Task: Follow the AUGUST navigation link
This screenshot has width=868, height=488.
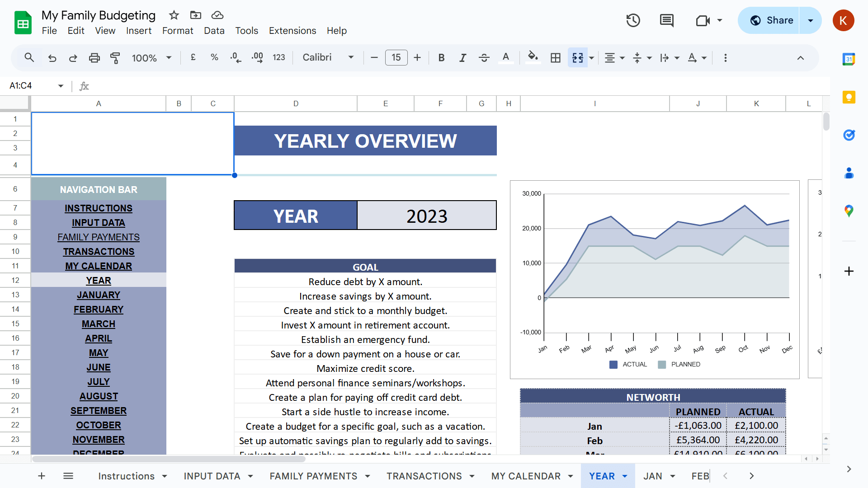Action: (x=99, y=396)
